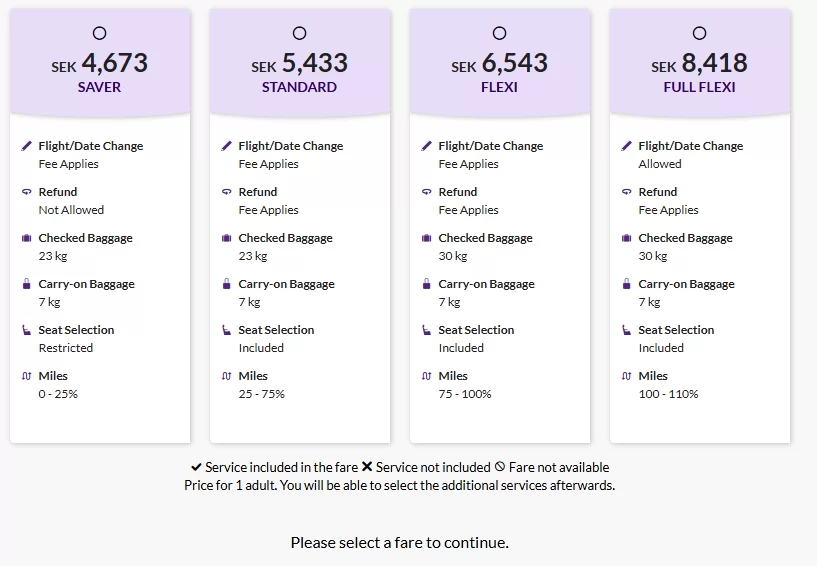Click pencil icon in Full Flexi card
817x566 pixels.
click(627, 146)
